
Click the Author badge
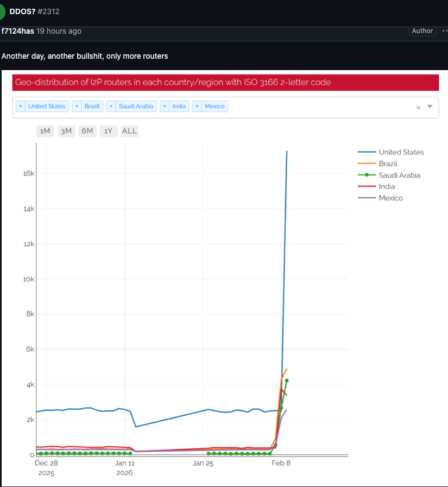[422, 31]
